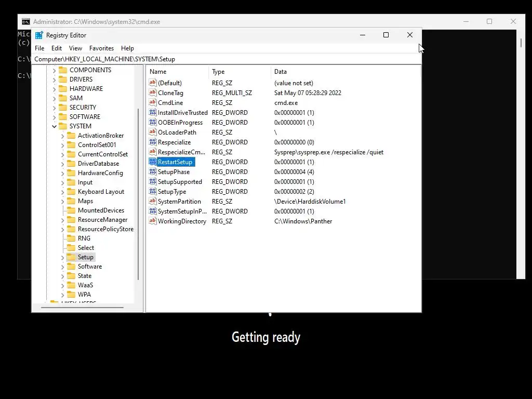Screen dimensions: 532x399
Task: Click the DRIVERS folder icon
Action: 63,79
